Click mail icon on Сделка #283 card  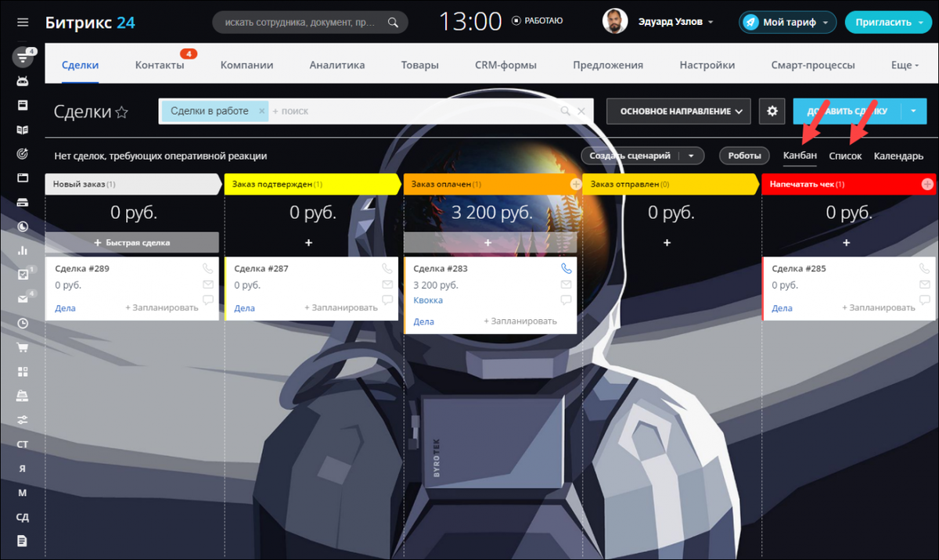[x=567, y=284]
